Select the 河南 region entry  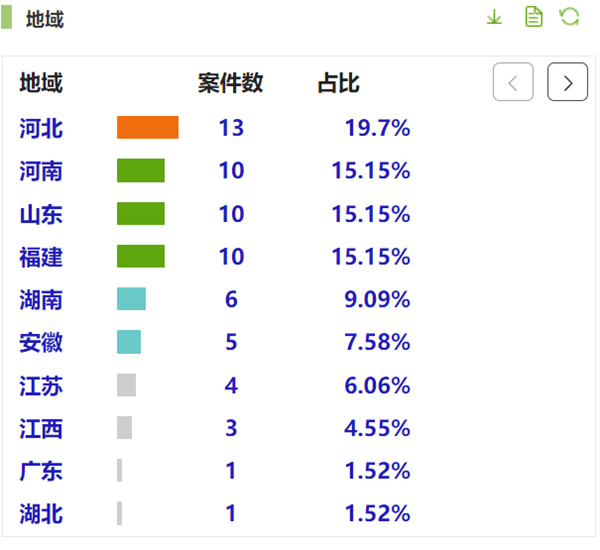[41, 171]
